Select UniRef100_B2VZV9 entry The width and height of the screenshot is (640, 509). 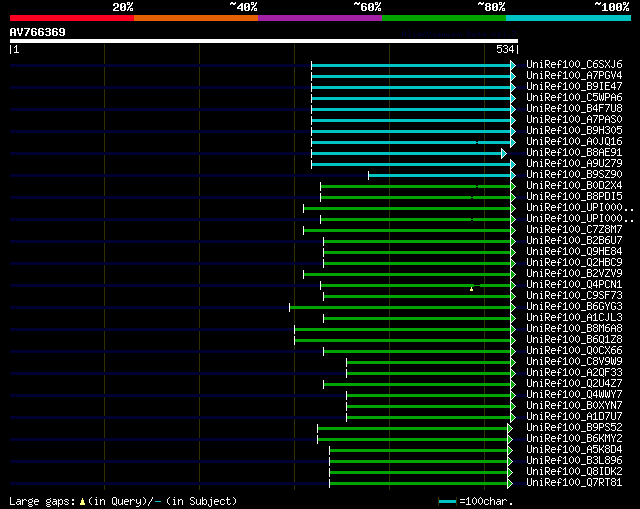[x=574, y=274]
